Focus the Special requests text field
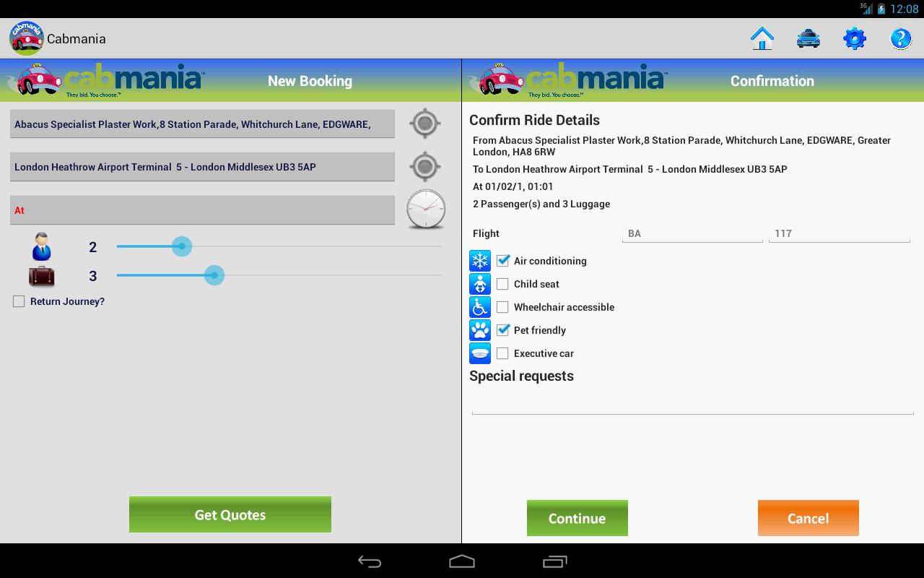The height and width of the screenshot is (578, 924). 692,402
